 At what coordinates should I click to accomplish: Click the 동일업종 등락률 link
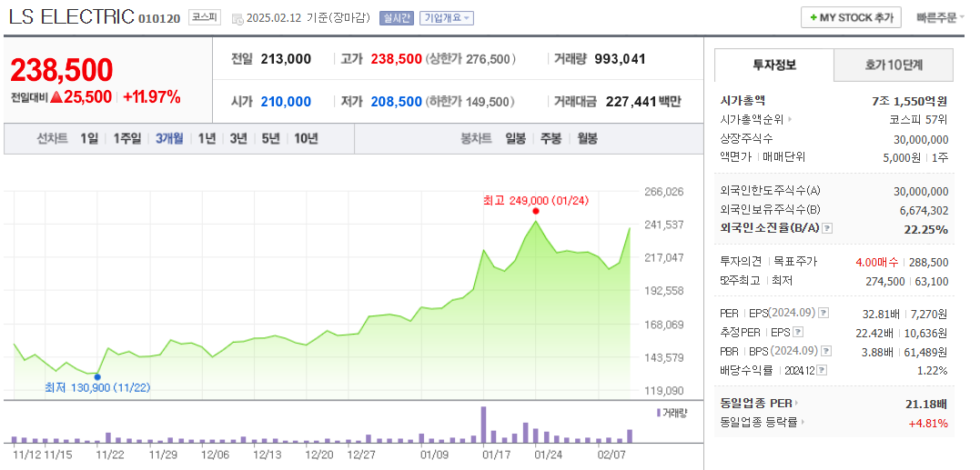pos(760,423)
